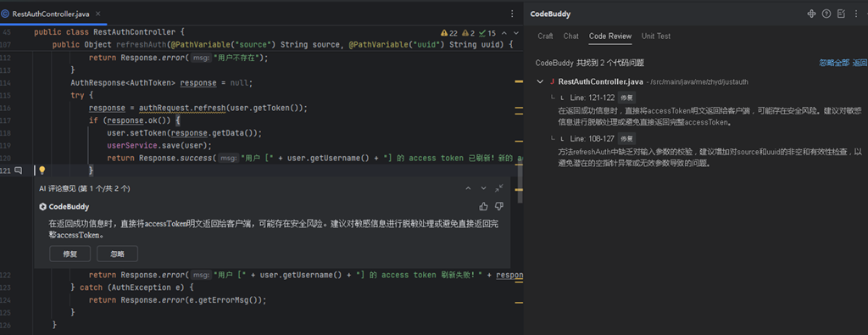Switch to the Unit Test tab

click(656, 36)
